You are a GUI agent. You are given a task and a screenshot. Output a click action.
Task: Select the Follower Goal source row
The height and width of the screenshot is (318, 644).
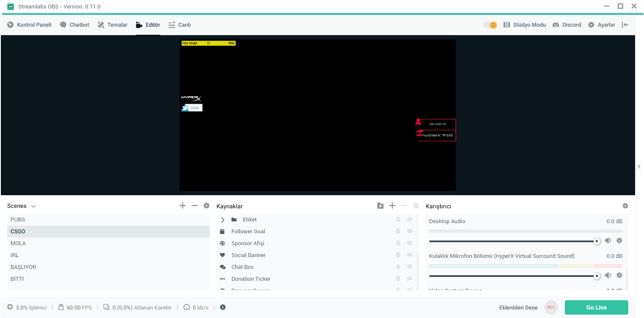click(x=316, y=232)
